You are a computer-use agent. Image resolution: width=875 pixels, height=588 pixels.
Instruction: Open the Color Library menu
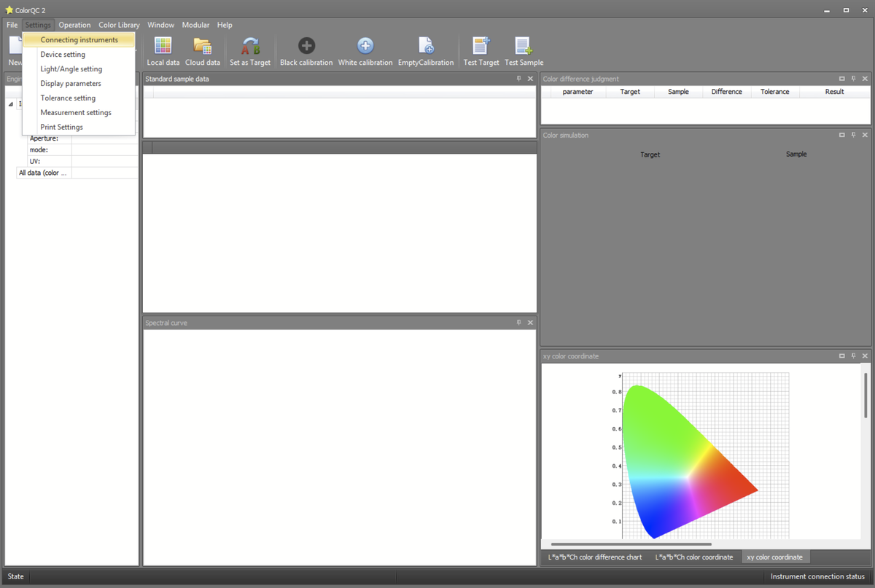pos(119,25)
